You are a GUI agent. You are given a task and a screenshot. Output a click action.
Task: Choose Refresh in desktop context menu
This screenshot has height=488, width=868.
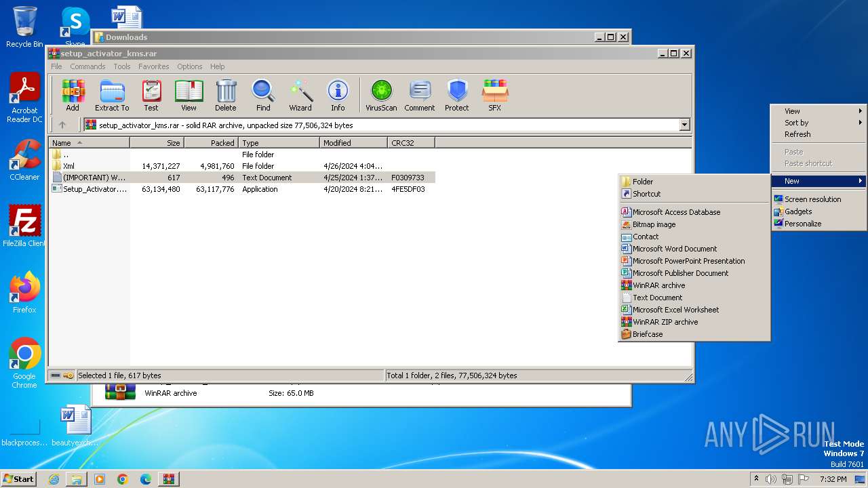(x=818, y=134)
